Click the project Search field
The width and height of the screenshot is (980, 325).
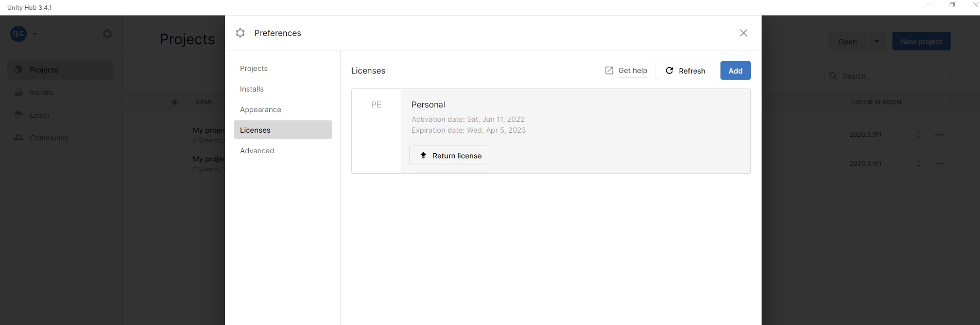tap(887, 76)
